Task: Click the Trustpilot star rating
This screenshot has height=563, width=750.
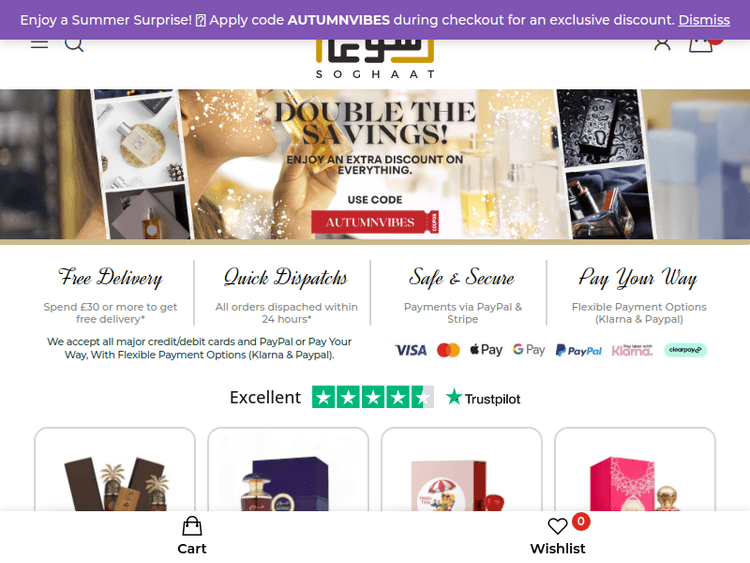Action: 373,397
